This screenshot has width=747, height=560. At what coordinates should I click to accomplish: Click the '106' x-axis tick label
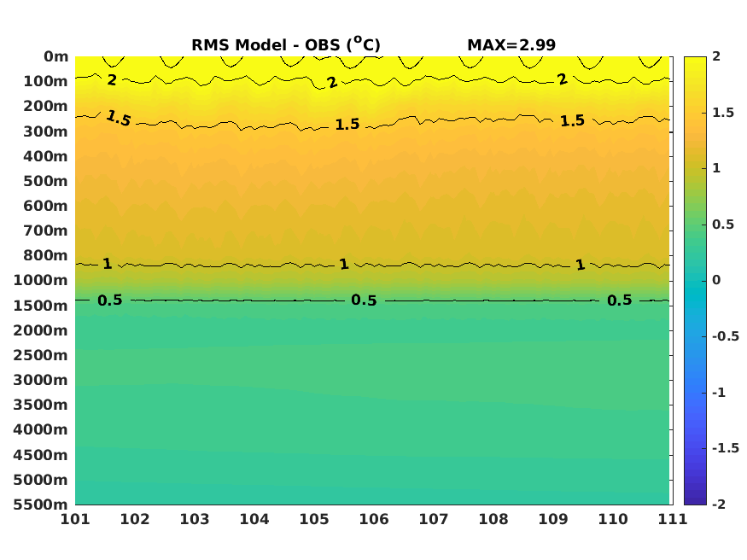pos(374,519)
